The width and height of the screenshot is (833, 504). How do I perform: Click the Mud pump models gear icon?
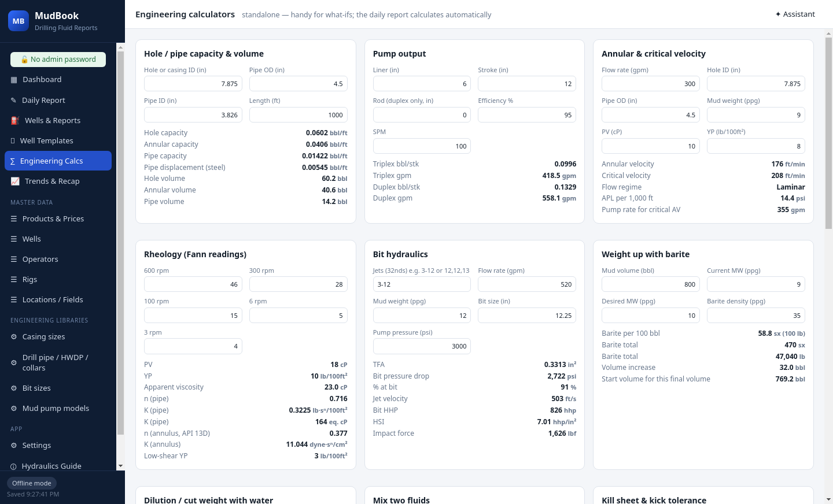(x=14, y=408)
